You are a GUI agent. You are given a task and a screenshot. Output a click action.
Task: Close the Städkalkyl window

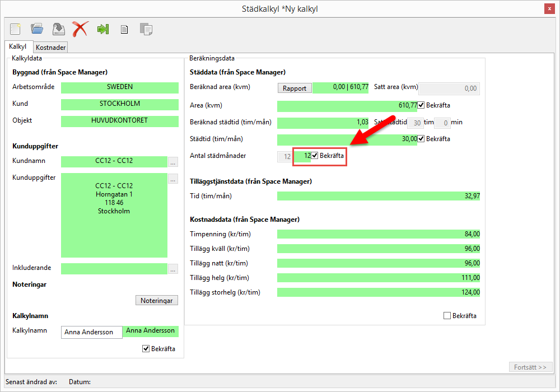click(549, 9)
